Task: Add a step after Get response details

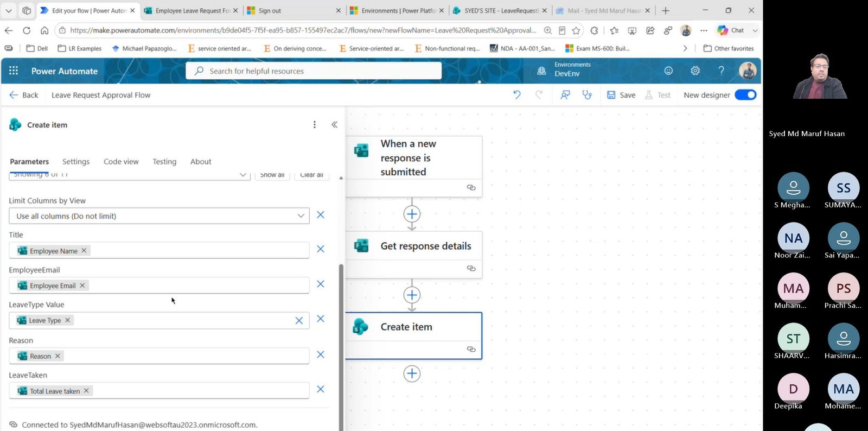Action: pos(412,295)
